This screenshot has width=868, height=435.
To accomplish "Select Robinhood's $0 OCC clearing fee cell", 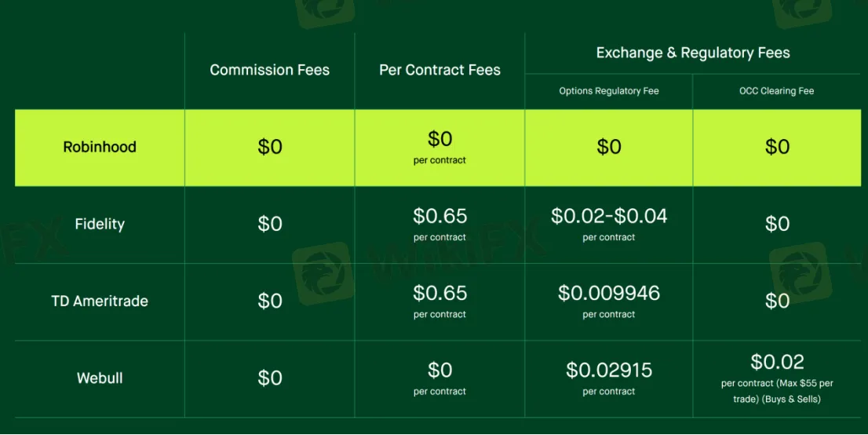I will (777, 147).
